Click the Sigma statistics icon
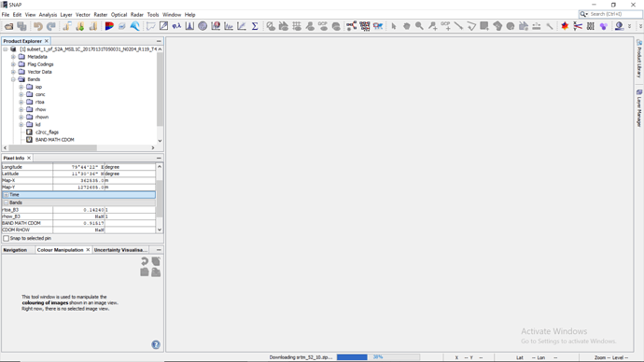This screenshot has width=644, height=362. 255,26
